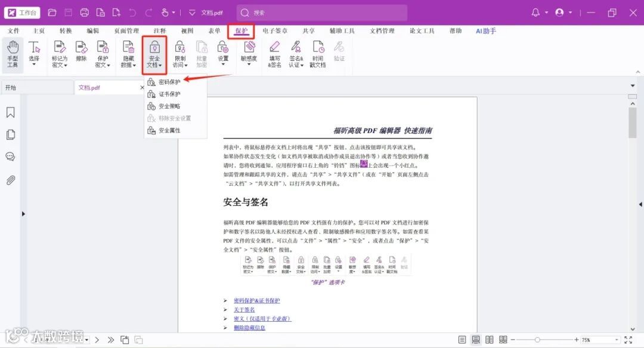
Task: Open the 隐藏数据 hidden data tool
Action: [128, 54]
